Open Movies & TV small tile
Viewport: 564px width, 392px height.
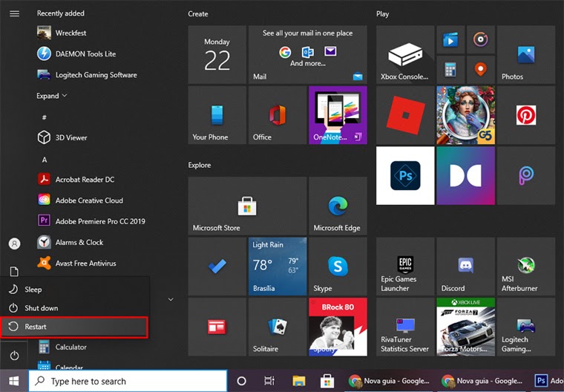point(450,39)
